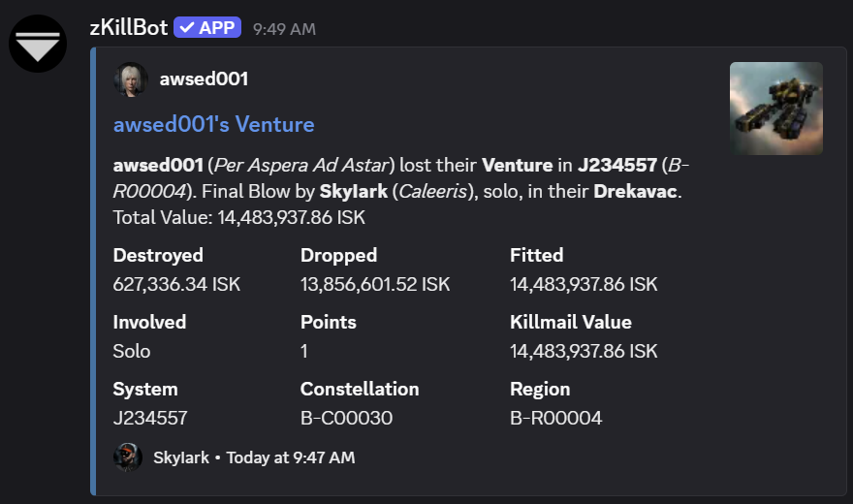This screenshot has width=853, height=504.
Task: Click the awsed001 author portrait icon
Action: click(130, 79)
